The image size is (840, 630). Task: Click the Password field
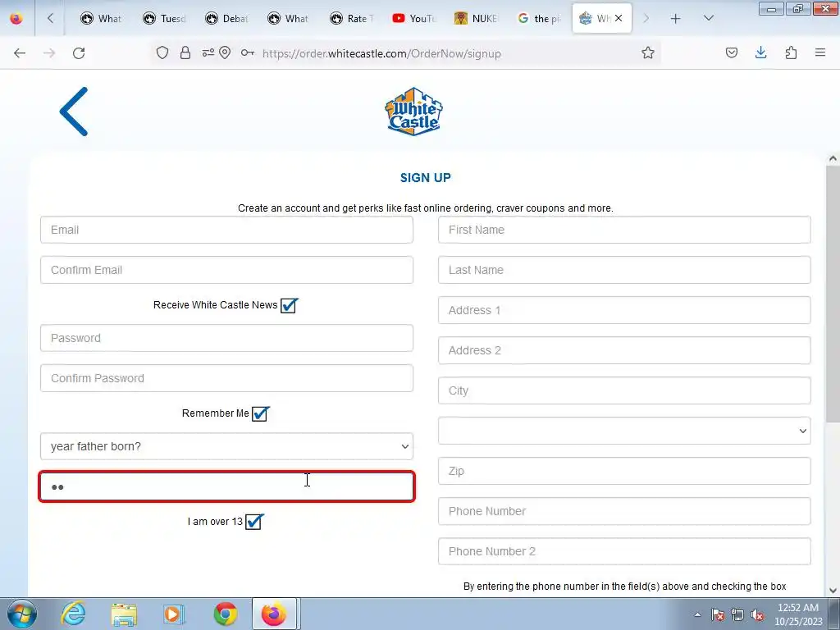tap(226, 338)
